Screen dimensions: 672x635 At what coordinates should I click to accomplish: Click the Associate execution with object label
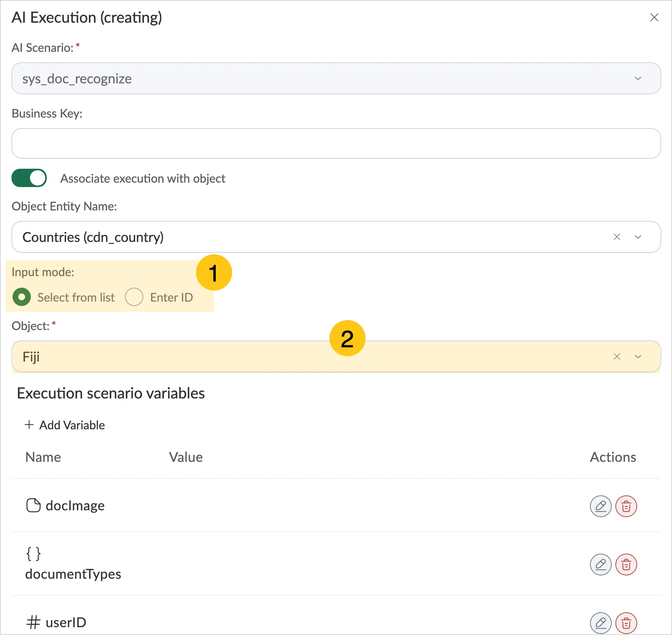pyautogui.click(x=143, y=179)
